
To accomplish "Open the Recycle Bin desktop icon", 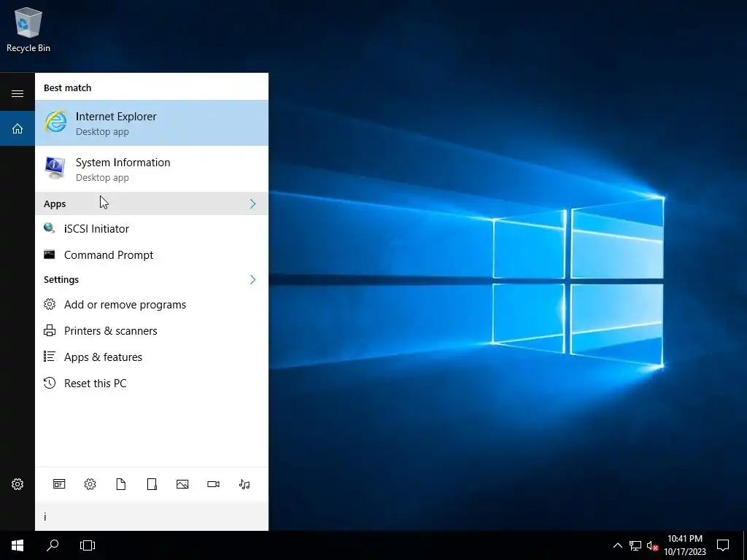I will tap(28, 29).
